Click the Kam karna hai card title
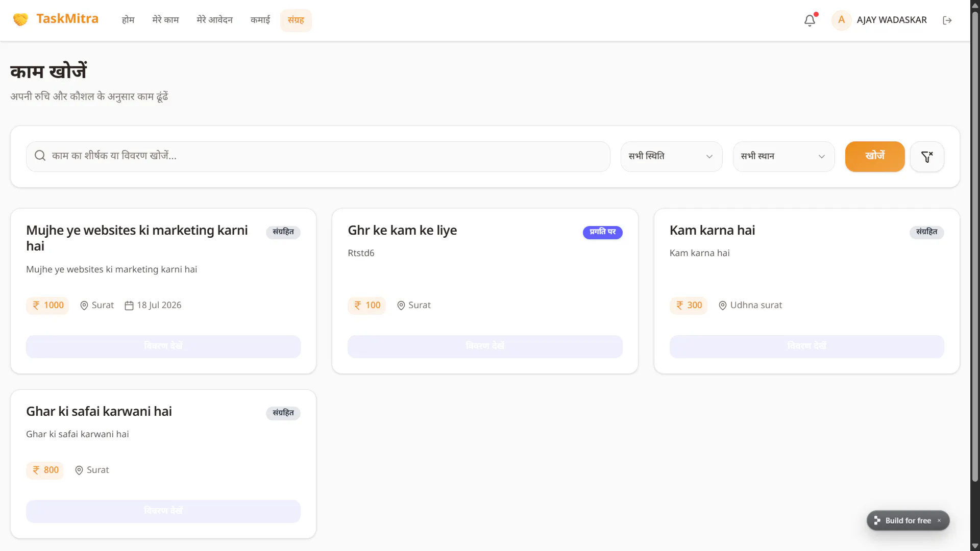The width and height of the screenshot is (980, 551). 712,231
